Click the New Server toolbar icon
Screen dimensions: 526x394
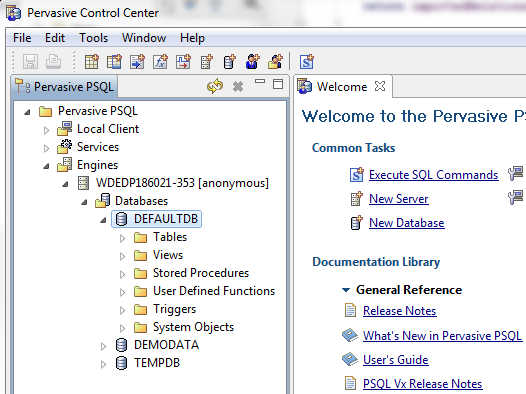pyautogui.click(x=206, y=62)
